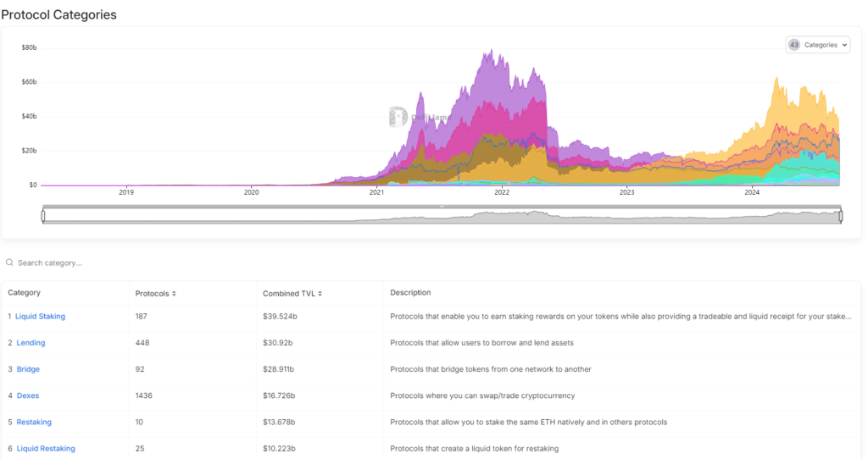Click the 2022 peak on the chart
Image resolution: width=868 pixels, height=459 pixels.
tap(491, 51)
